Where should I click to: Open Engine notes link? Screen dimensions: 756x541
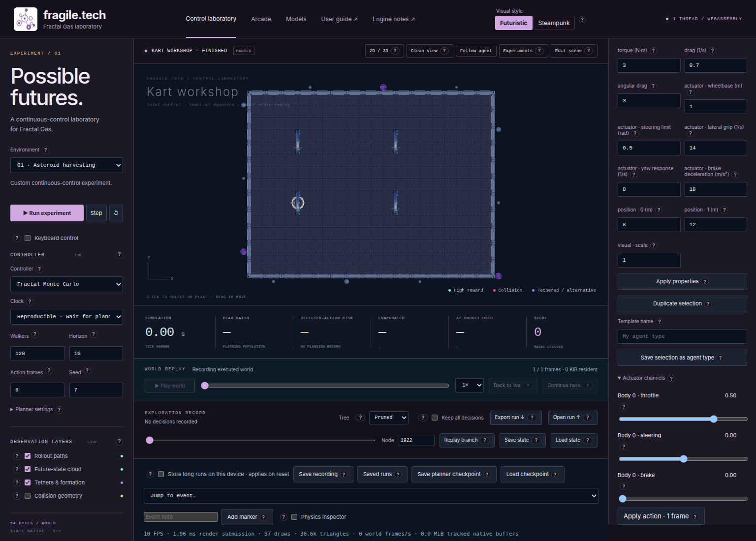pyautogui.click(x=393, y=19)
